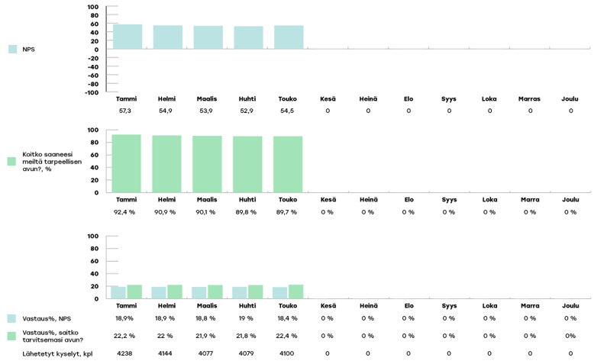The width and height of the screenshot is (607, 364).
Task: Click the sent surveys value 4100 under Touko
Action: [287, 353]
